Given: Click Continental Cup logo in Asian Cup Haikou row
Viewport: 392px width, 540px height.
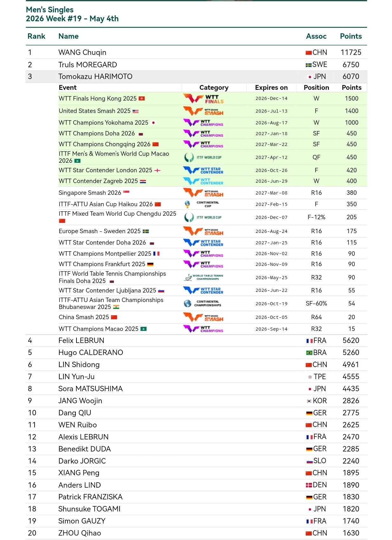Looking at the screenshot, I should (x=202, y=204).
